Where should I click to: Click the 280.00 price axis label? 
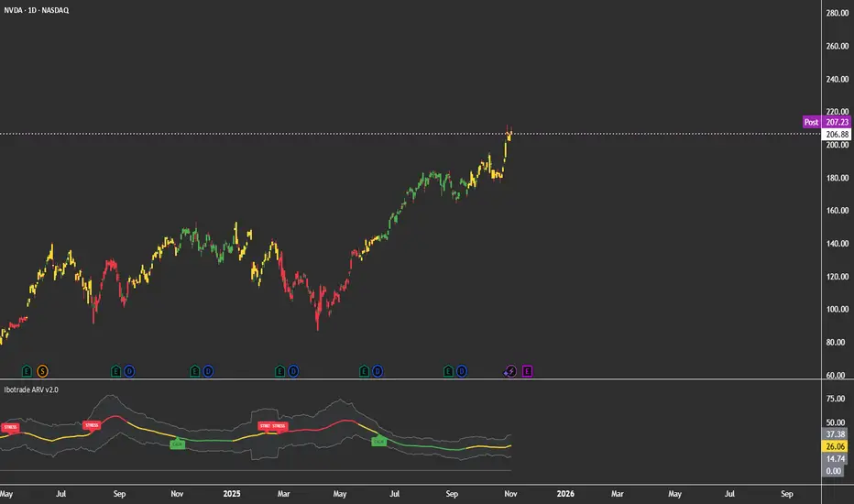(838, 13)
